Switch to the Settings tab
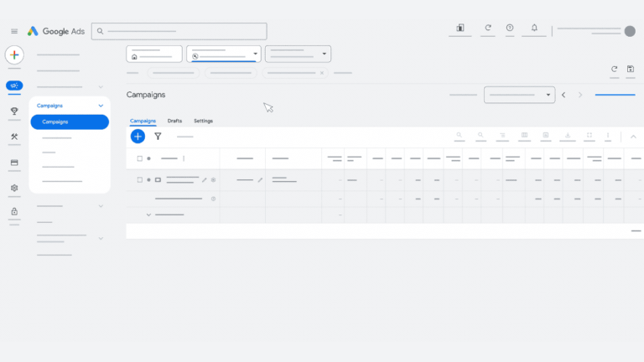The height and width of the screenshot is (362, 644). 203,121
